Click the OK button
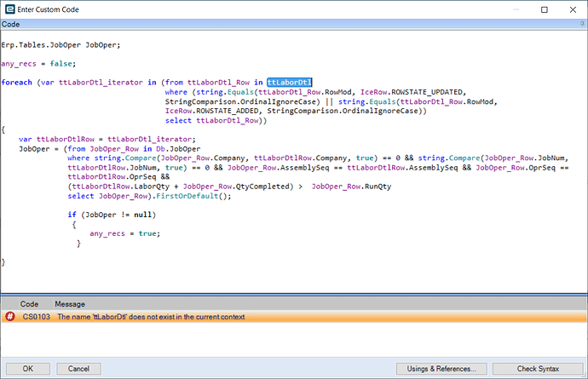588x379 pixels. [x=28, y=369]
